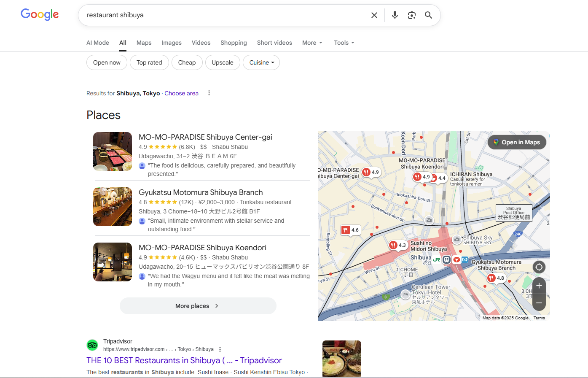Enable the Open now filter
The width and height of the screenshot is (588, 378).
107,62
